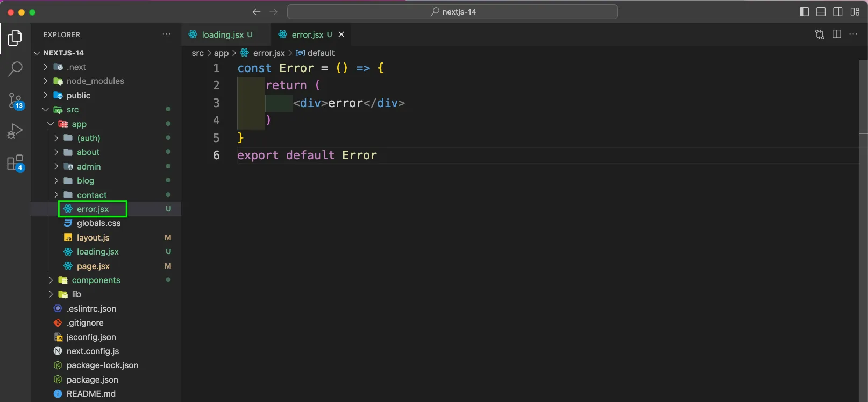This screenshot has height=402, width=868.
Task: Click the open changes compare icon
Action: [x=820, y=34]
